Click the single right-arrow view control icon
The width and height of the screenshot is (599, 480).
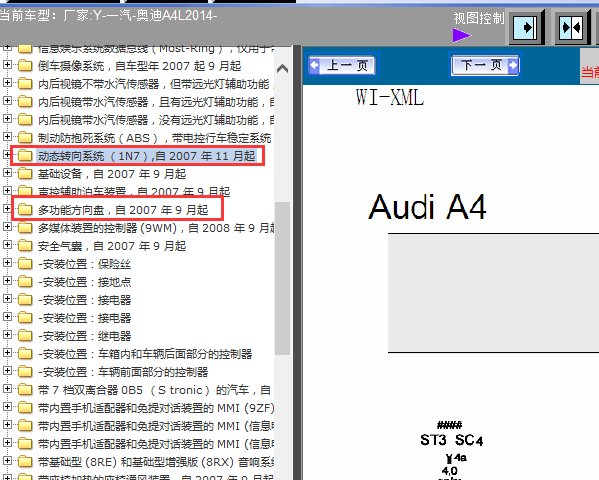coord(526,28)
